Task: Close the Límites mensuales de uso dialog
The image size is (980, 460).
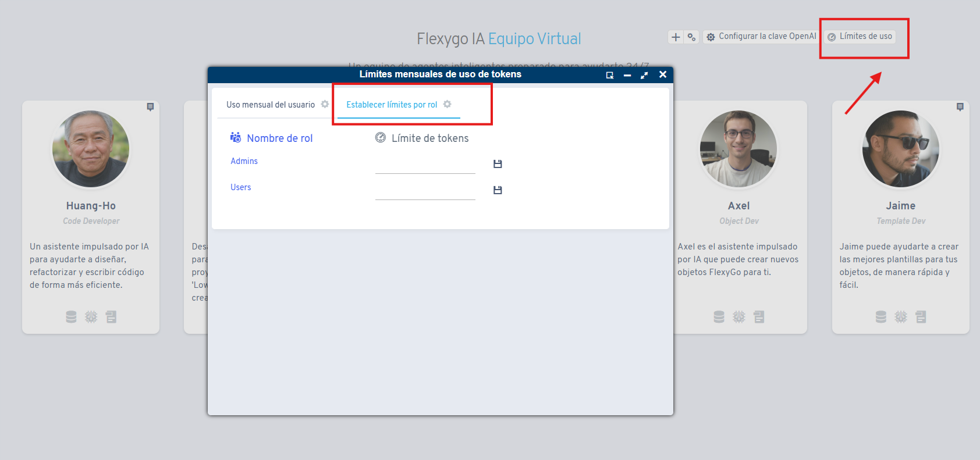Action: click(x=662, y=74)
